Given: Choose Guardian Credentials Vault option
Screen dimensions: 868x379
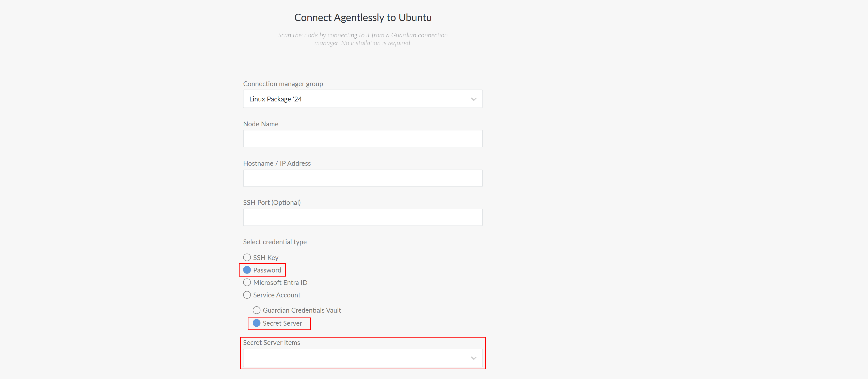Looking at the screenshot, I should 256,310.
